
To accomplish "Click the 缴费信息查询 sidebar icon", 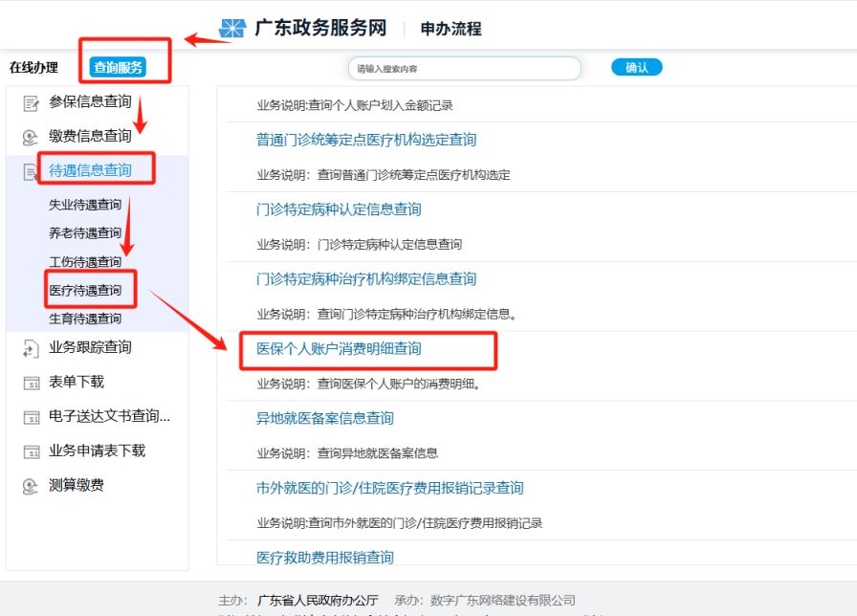I will click(31, 137).
